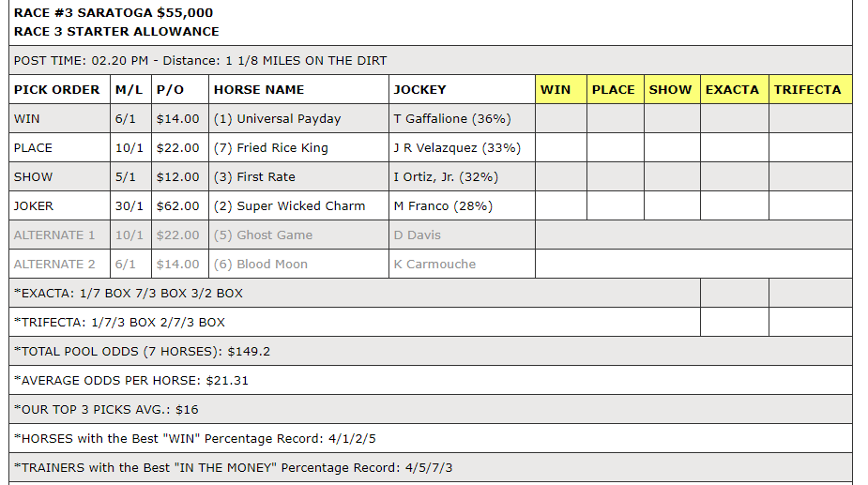
Task: Click the empty WIN cell for Universal Payday
Action: pyautogui.click(x=560, y=119)
